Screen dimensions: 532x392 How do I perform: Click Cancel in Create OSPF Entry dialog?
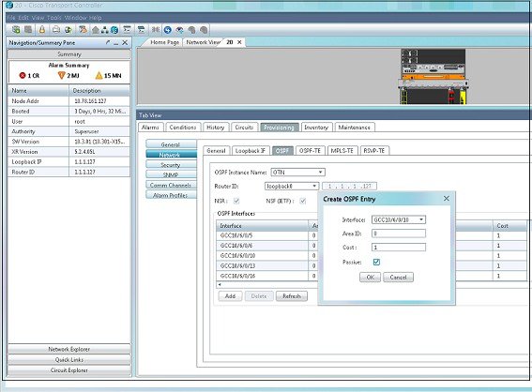(x=398, y=278)
